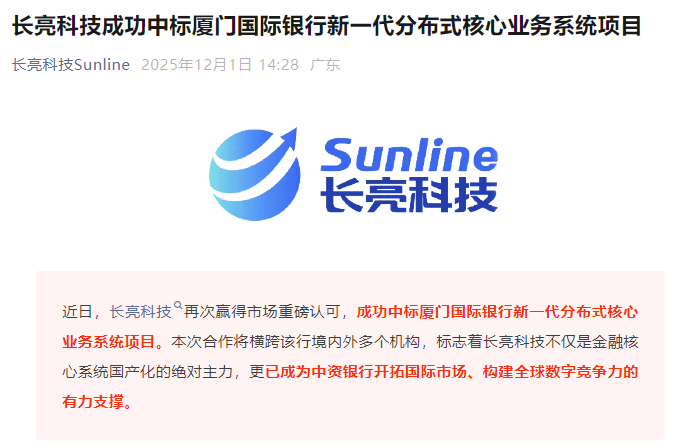Click red text 成功中标厦门国际银行新一代分布式核心
The height and width of the screenshot is (448, 673).
(497, 312)
